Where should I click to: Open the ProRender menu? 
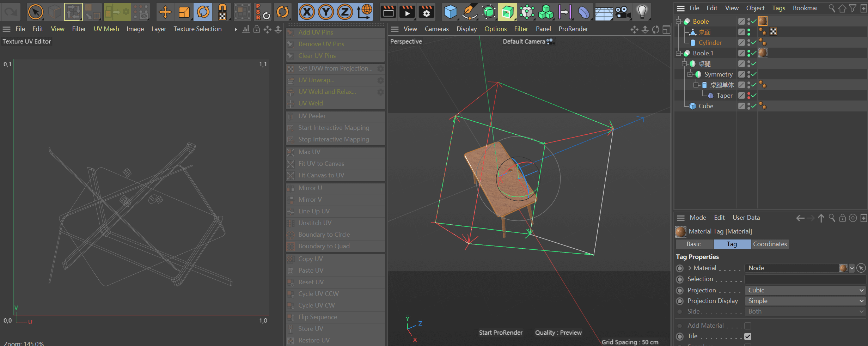tap(573, 29)
